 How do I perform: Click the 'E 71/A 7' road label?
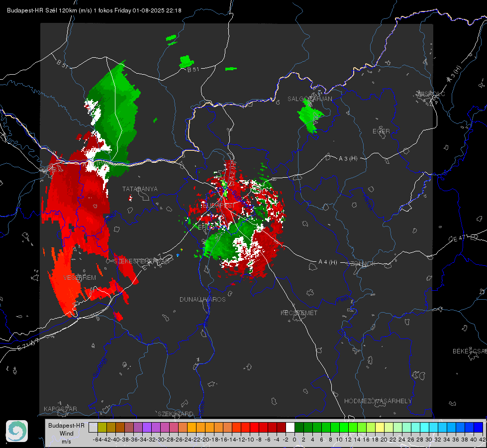point(28,344)
